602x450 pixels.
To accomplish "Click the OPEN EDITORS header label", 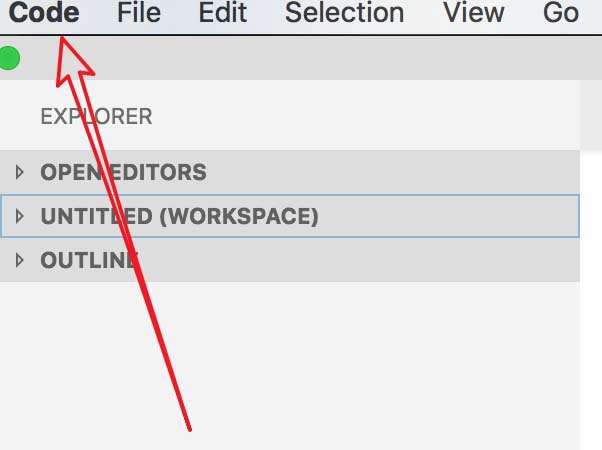I will point(123,172).
